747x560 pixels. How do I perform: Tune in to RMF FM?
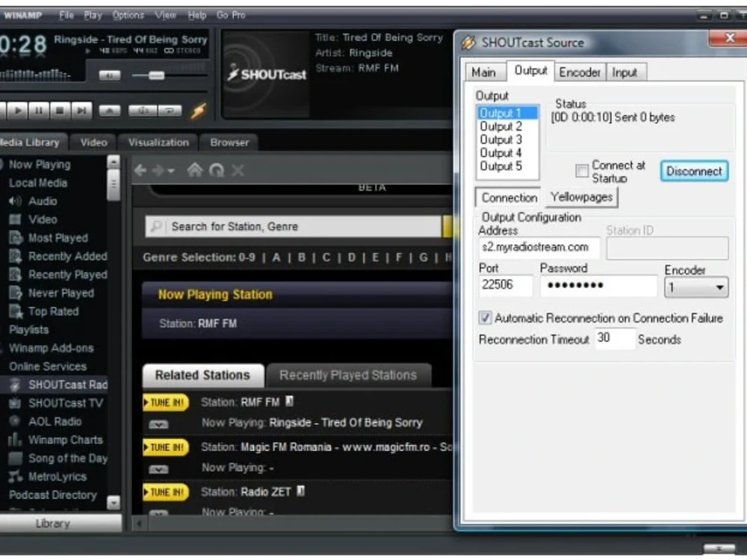pyautogui.click(x=166, y=403)
